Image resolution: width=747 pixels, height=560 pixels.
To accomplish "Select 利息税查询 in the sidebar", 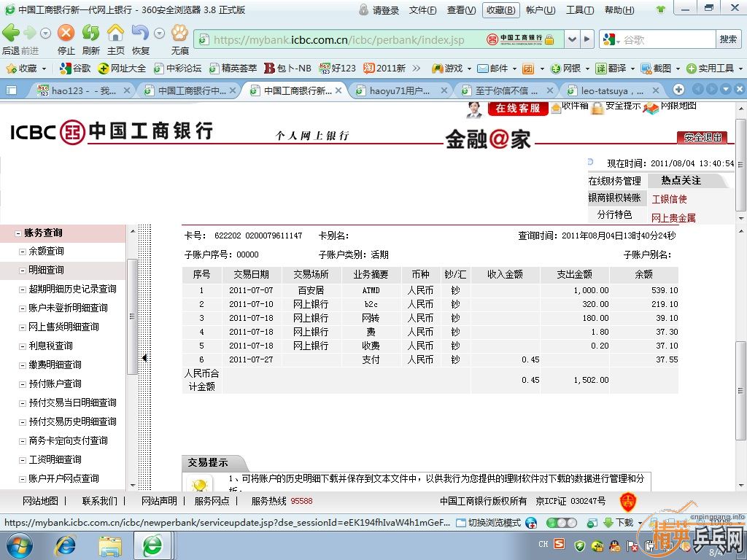I will point(50,346).
